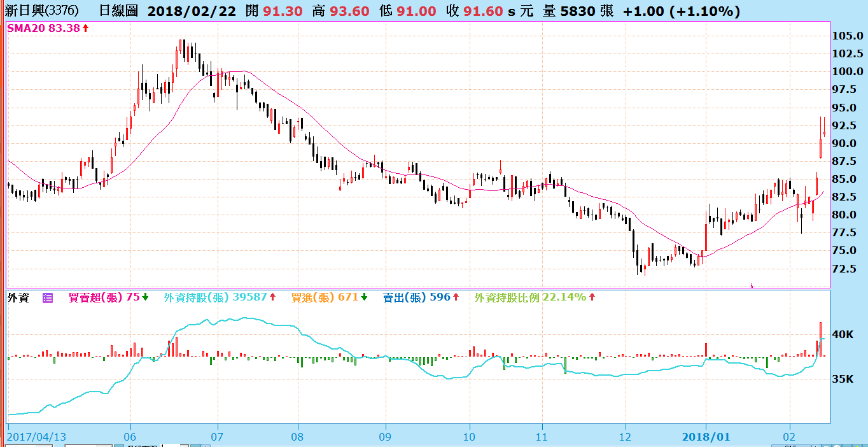Click the red arrow after 賣出 596
Image resolution: width=868 pixels, height=447 pixels.
pos(456,297)
